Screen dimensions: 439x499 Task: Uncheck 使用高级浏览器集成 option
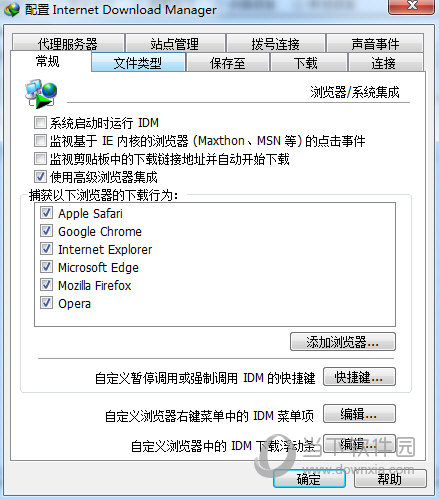click(40, 177)
